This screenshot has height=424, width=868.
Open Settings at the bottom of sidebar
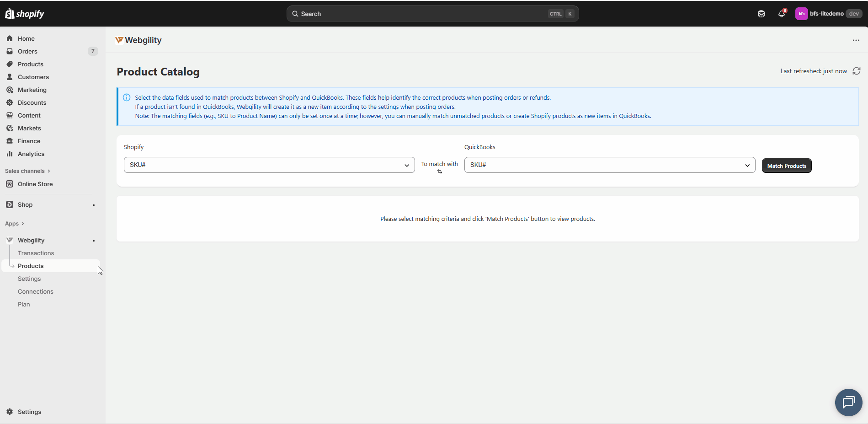click(29, 412)
